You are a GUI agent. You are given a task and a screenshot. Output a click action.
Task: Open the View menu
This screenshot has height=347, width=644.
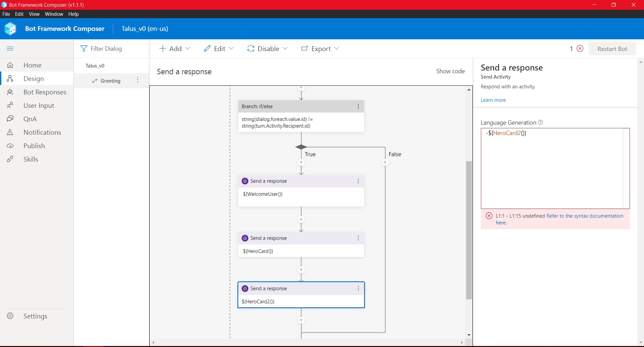[34, 14]
